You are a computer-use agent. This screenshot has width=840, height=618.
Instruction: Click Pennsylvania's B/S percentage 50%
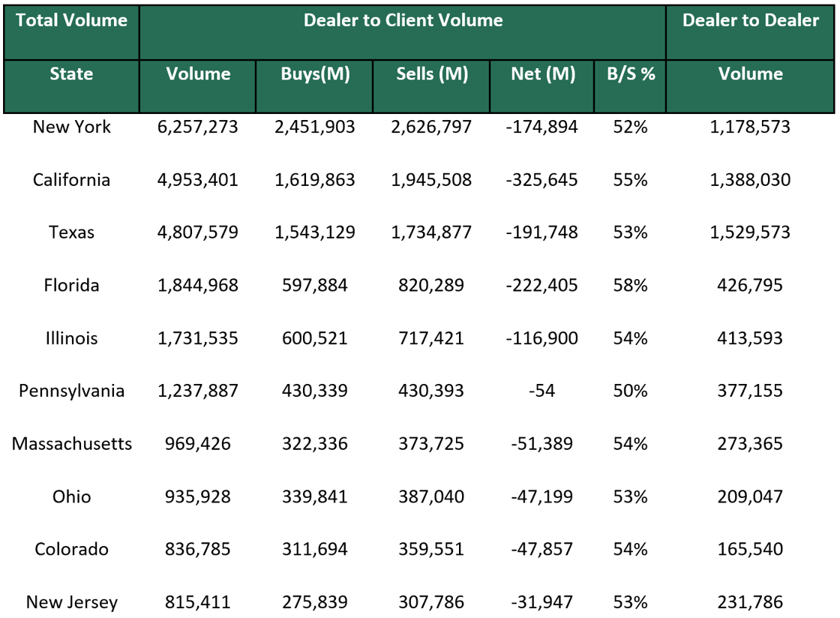click(630, 391)
